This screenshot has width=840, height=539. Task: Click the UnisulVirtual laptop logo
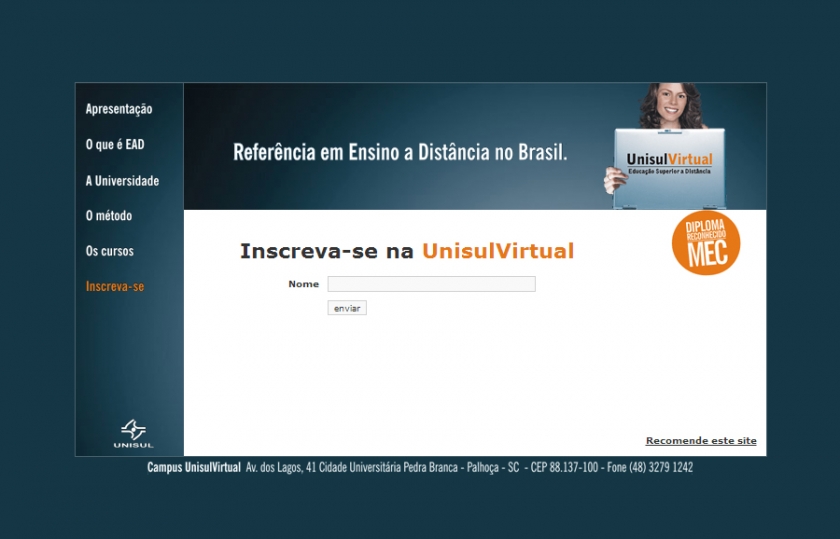[x=669, y=163]
